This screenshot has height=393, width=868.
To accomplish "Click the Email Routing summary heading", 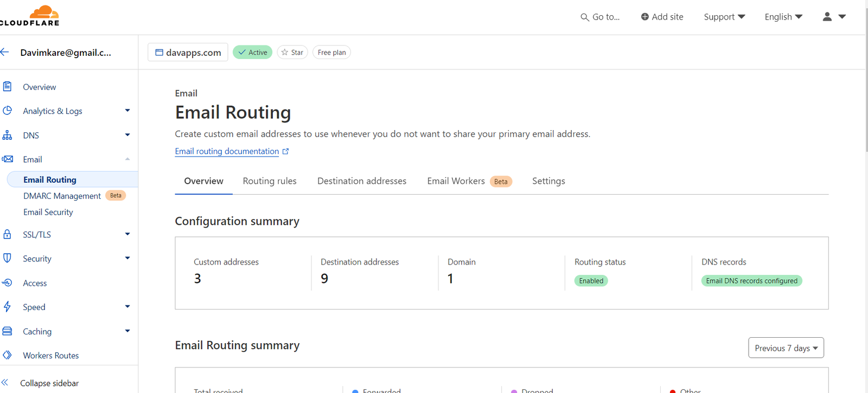I will [x=237, y=345].
